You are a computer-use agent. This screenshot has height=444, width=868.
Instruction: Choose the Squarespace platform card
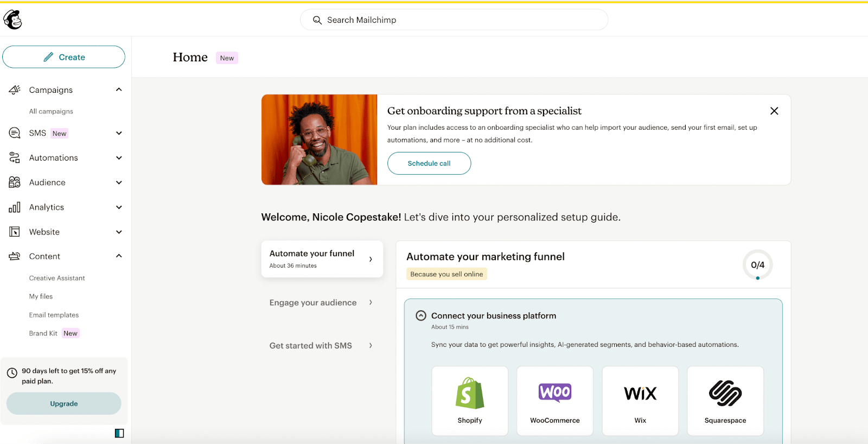click(725, 401)
